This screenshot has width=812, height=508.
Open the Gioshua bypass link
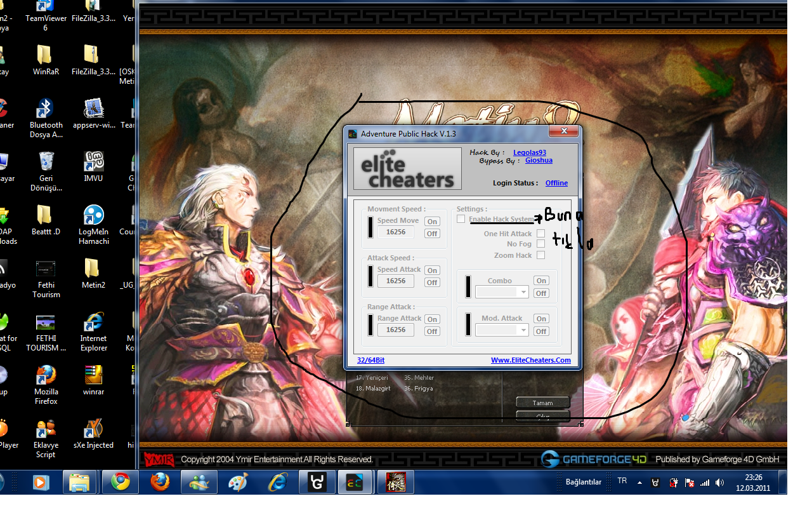[x=539, y=161]
